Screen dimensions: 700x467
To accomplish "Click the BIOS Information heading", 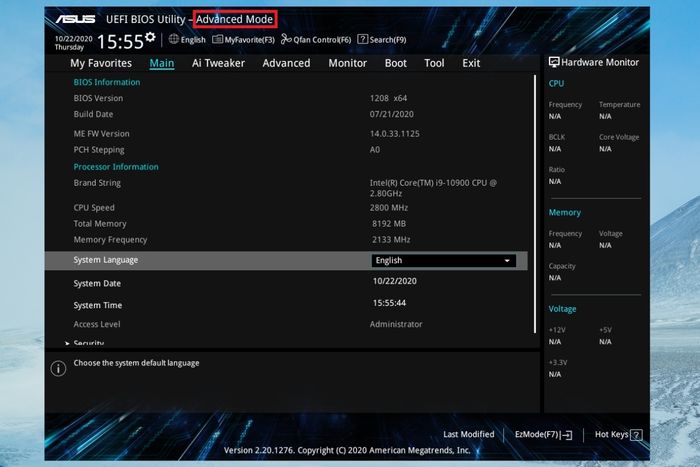I will point(107,82).
